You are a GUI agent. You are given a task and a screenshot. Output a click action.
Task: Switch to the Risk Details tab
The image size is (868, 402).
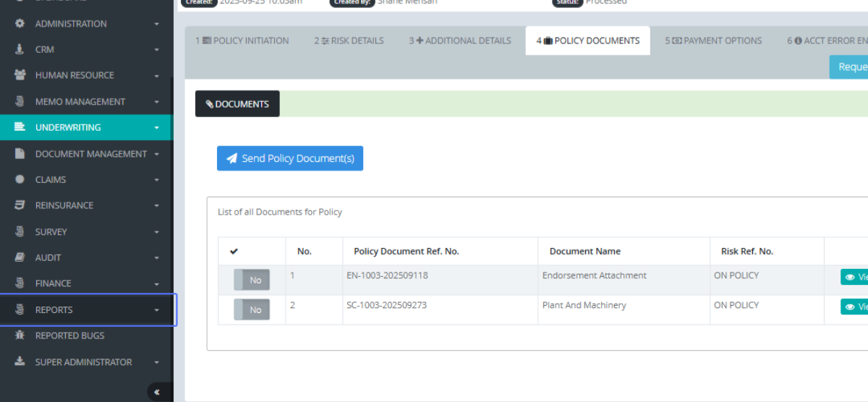point(349,40)
